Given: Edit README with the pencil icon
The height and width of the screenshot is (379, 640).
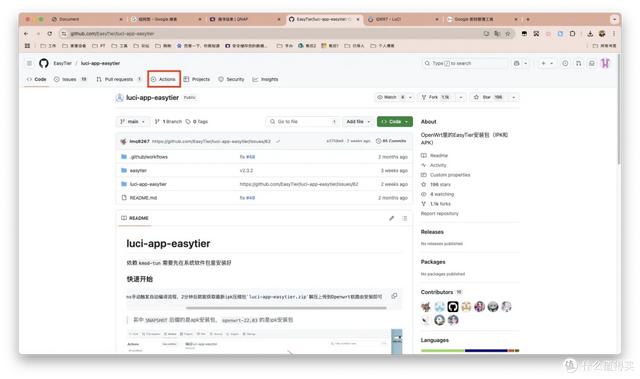Looking at the screenshot, I should (392, 218).
